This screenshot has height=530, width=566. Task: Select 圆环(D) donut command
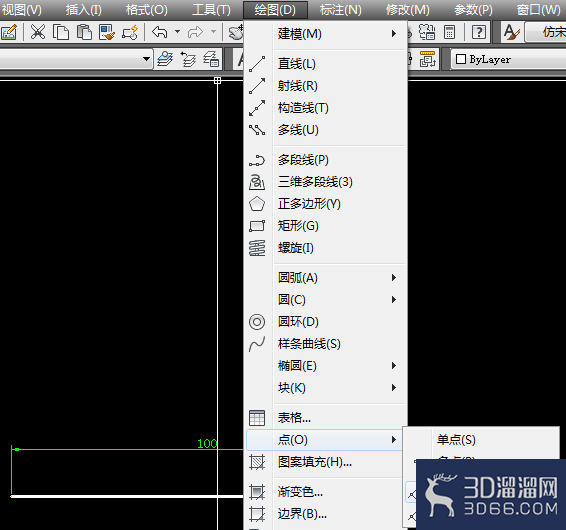326,322
